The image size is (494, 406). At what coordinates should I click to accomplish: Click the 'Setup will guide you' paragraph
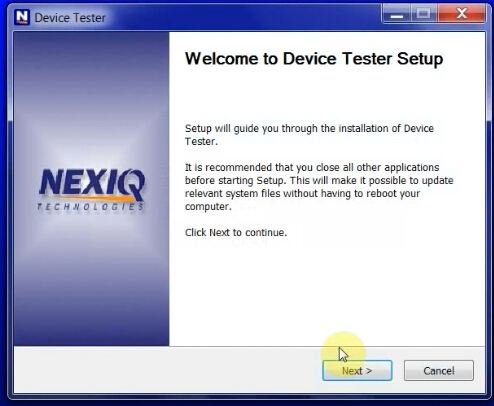click(x=309, y=135)
